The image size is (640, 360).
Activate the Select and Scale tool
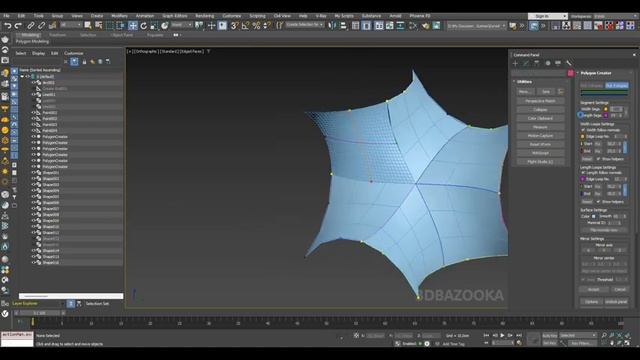pos(154,25)
